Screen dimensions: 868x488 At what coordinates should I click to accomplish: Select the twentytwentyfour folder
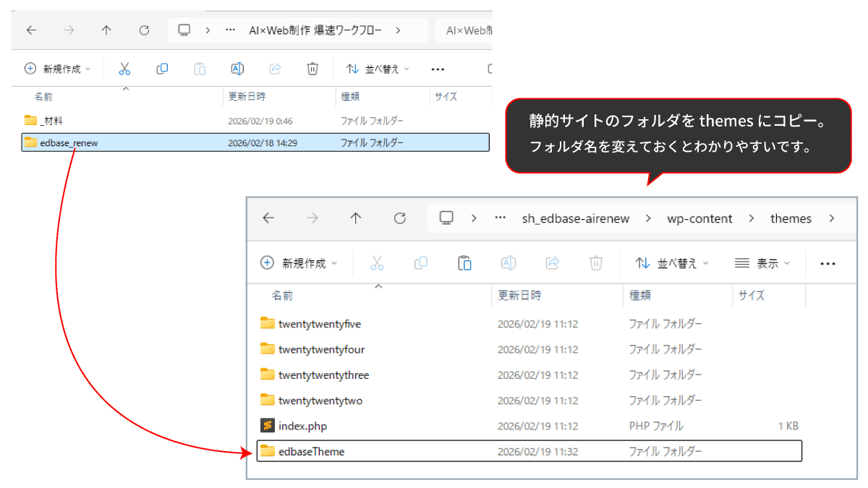529,349
